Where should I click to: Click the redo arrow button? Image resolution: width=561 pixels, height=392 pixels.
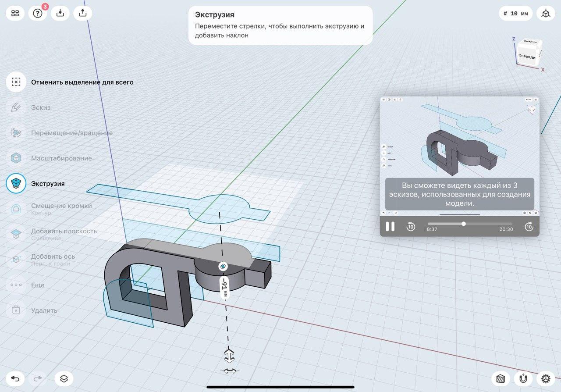pos(38,378)
